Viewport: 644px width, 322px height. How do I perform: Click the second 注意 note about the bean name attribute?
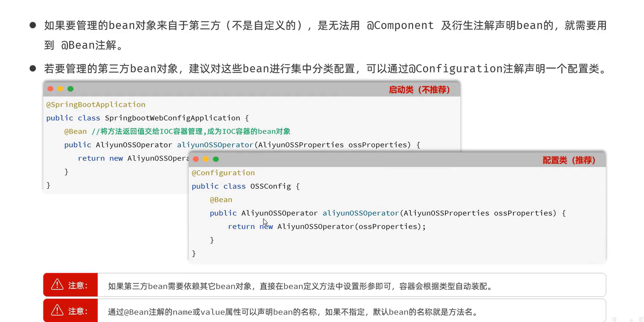[x=294, y=312]
